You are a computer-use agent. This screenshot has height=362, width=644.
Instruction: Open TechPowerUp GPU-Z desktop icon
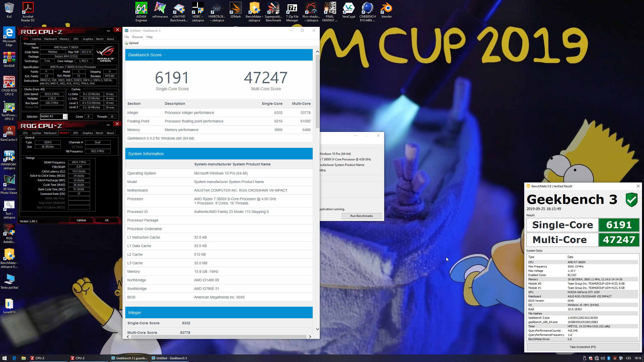pos(9,111)
